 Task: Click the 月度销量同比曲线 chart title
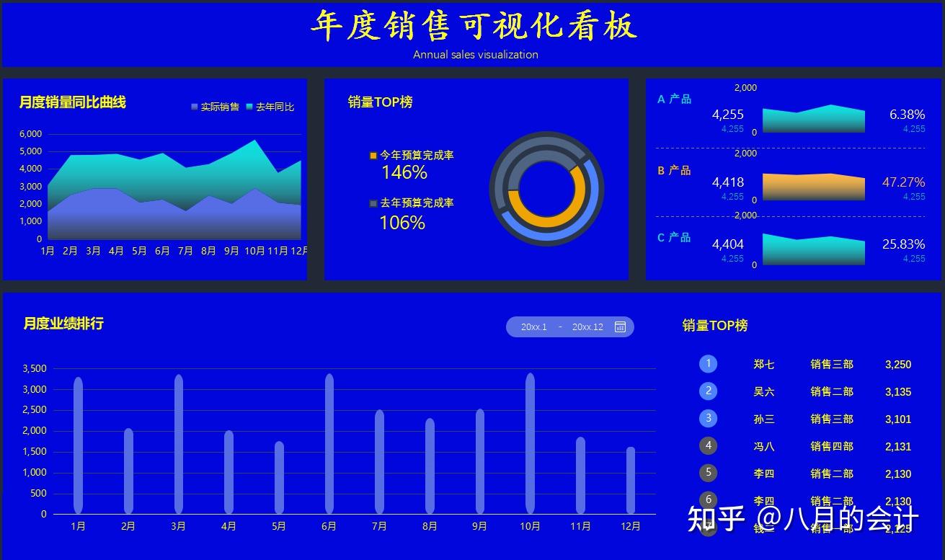point(73,102)
